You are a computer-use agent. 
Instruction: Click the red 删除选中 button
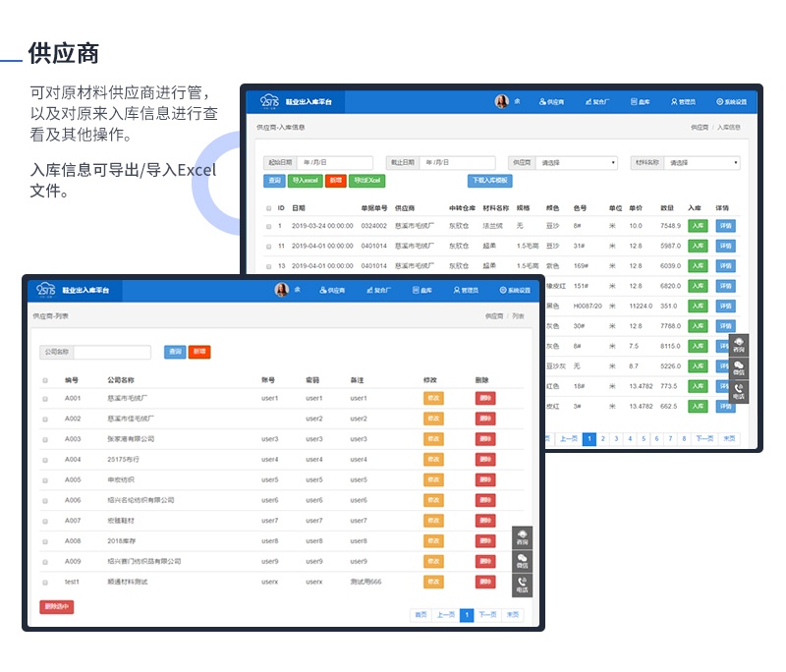click(x=56, y=607)
